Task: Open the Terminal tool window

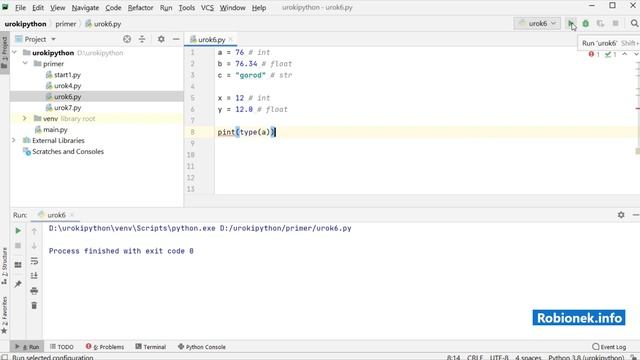Action: (151, 347)
